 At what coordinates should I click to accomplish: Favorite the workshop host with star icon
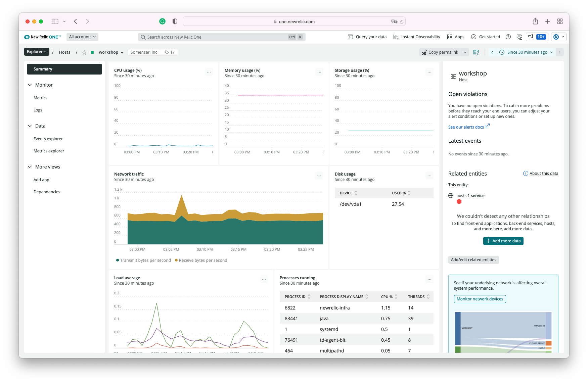pyautogui.click(x=84, y=52)
